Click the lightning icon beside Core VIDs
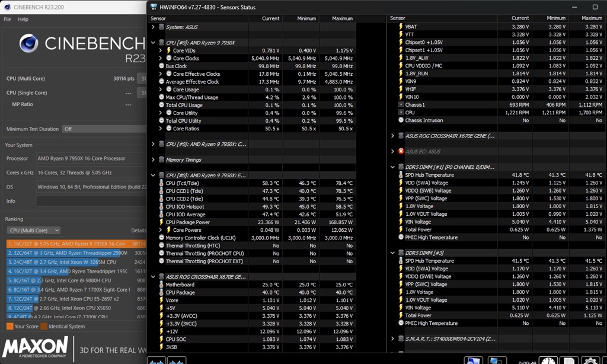Image resolution: width=607 pixels, height=364 pixels. (168, 50)
